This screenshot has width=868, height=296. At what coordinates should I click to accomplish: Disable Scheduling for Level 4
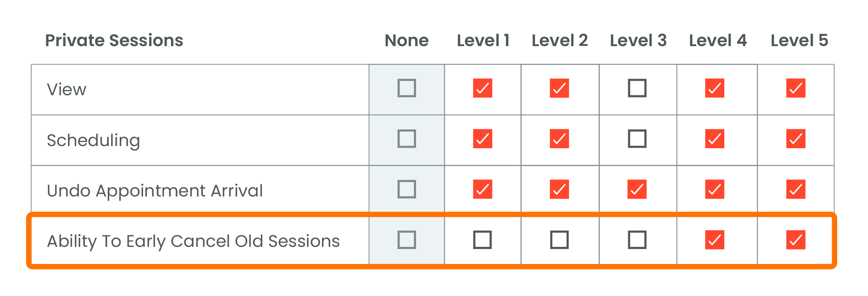pos(714,139)
